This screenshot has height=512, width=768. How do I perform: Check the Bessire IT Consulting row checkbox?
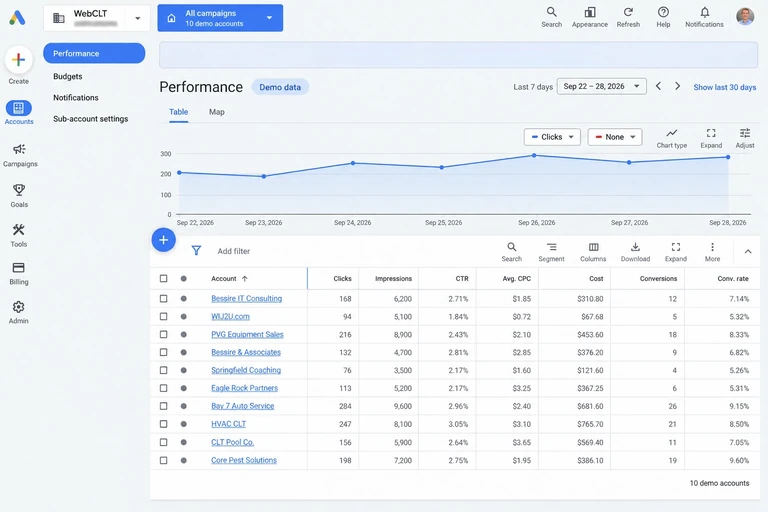[x=164, y=298]
